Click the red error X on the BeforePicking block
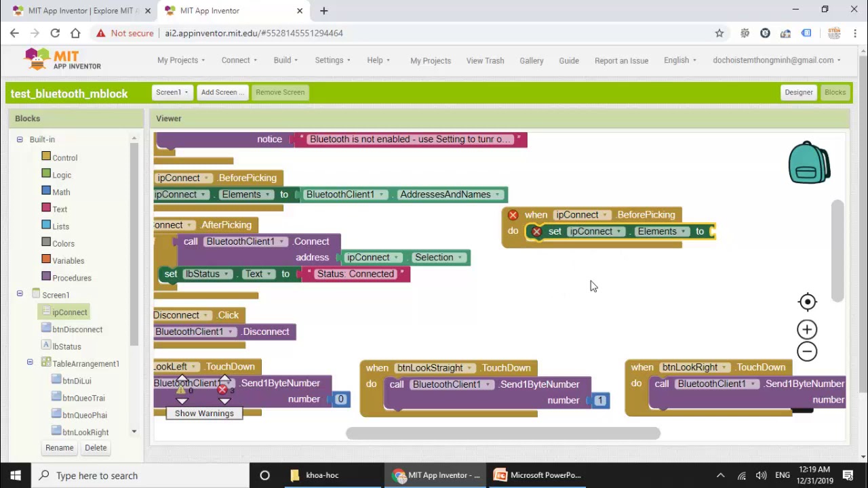 pyautogui.click(x=513, y=215)
